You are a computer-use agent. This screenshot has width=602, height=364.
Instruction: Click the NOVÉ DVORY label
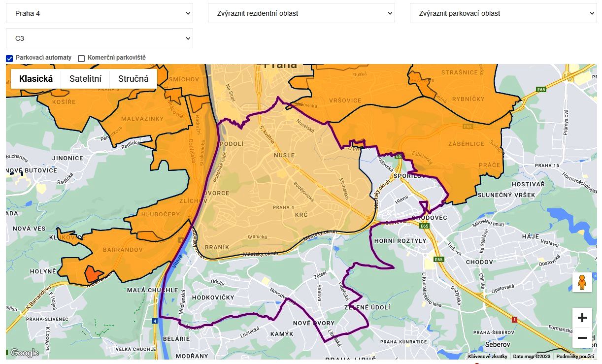pyautogui.click(x=314, y=323)
